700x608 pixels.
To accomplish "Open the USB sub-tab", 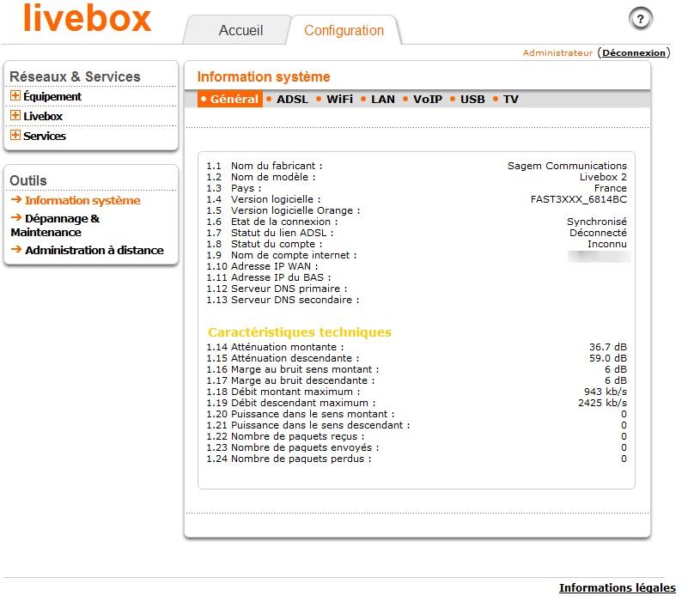I will click(472, 99).
